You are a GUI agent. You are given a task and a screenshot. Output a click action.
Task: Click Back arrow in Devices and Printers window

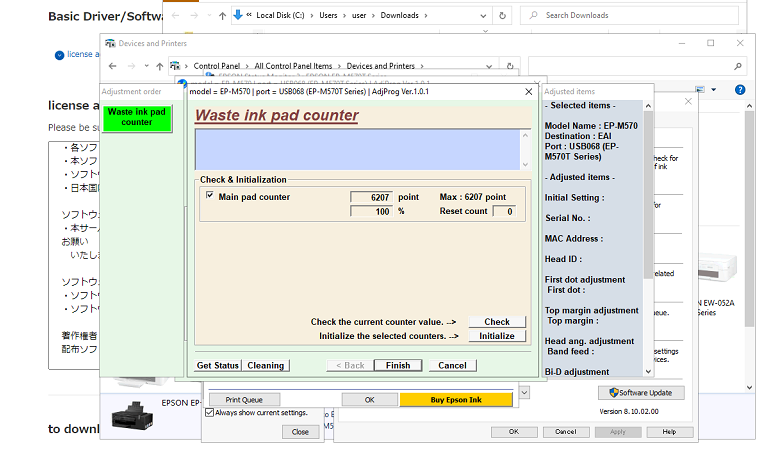click(x=113, y=66)
